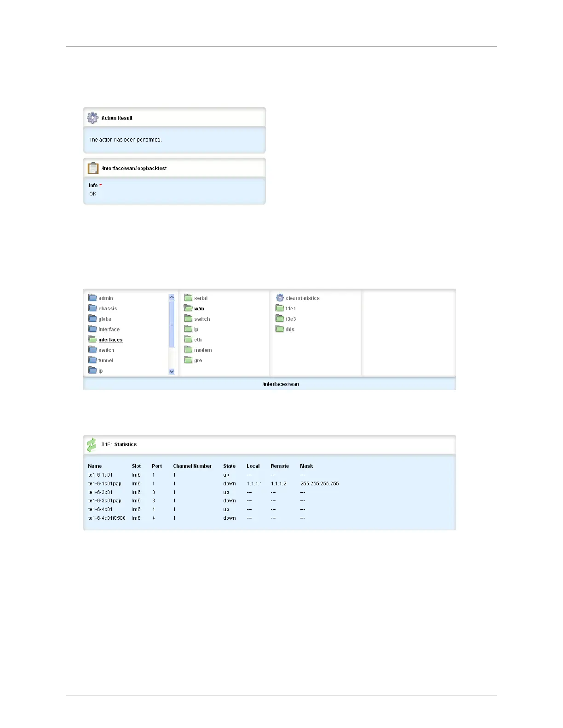Click the loopbacktest clipboard icon
Screen dimensions: 563x728
click(93, 168)
